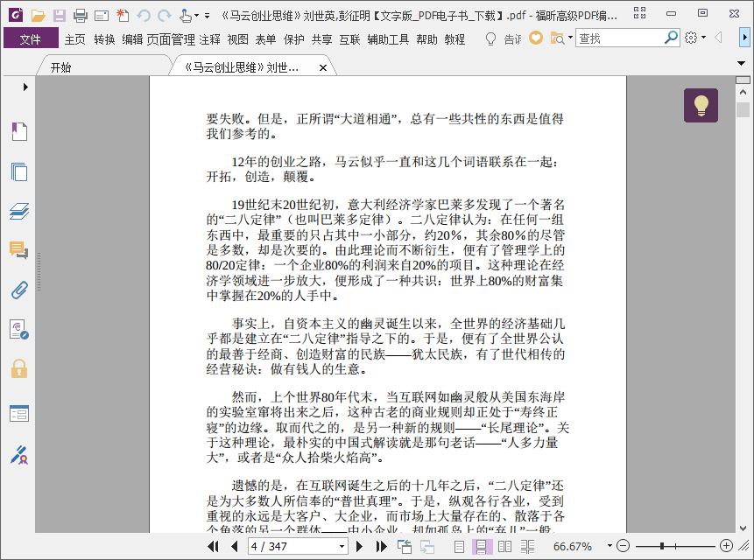Open the Security lock panel icon
The image size is (754, 560).
point(19,369)
